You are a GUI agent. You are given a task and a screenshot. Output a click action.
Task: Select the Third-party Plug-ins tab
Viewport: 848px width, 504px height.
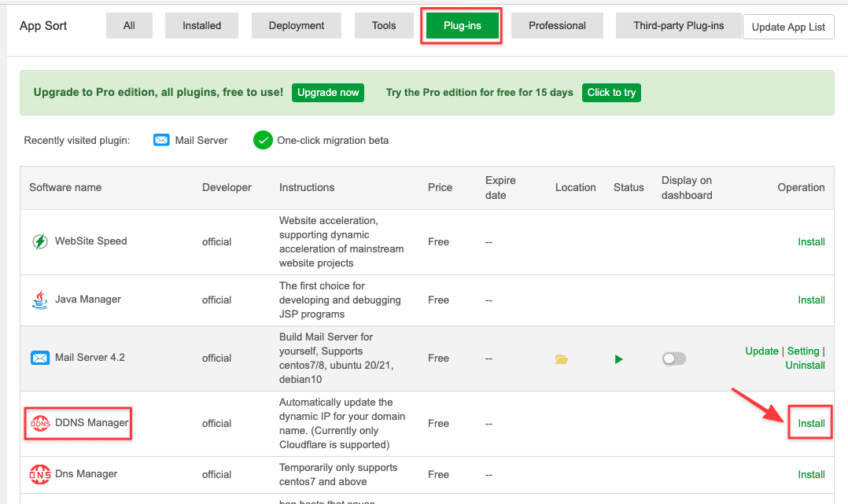point(678,25)
